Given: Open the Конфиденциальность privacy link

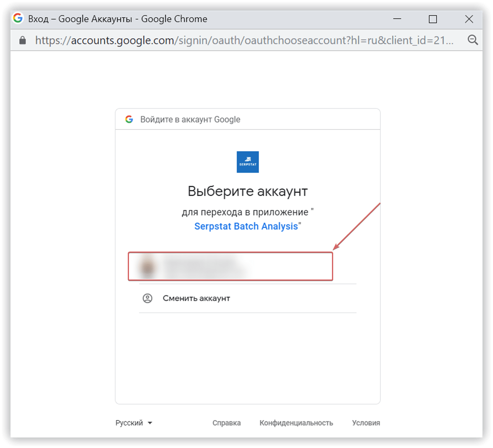Looking at the screenshot, I should click(296, 423).
